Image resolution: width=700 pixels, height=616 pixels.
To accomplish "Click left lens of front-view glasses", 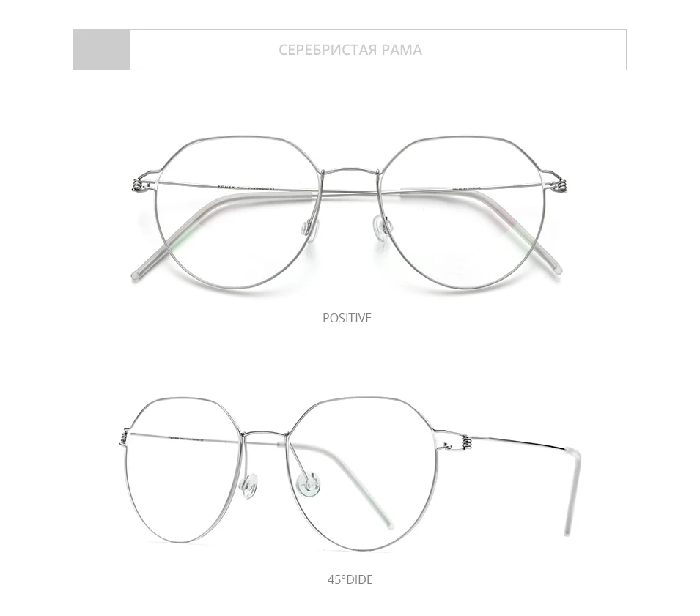I will (239, 213).
